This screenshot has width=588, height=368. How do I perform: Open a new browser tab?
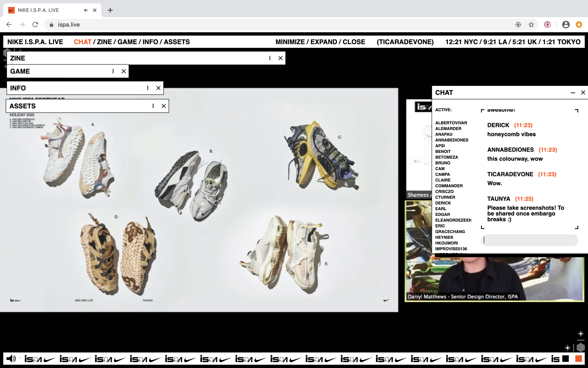click(x=110, y=10)
